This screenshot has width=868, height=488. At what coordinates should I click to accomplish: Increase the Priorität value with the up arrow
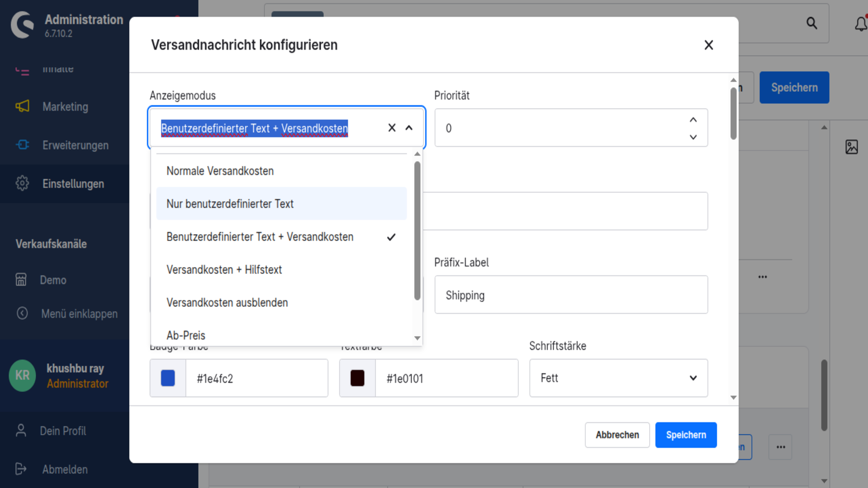point(693,120)
